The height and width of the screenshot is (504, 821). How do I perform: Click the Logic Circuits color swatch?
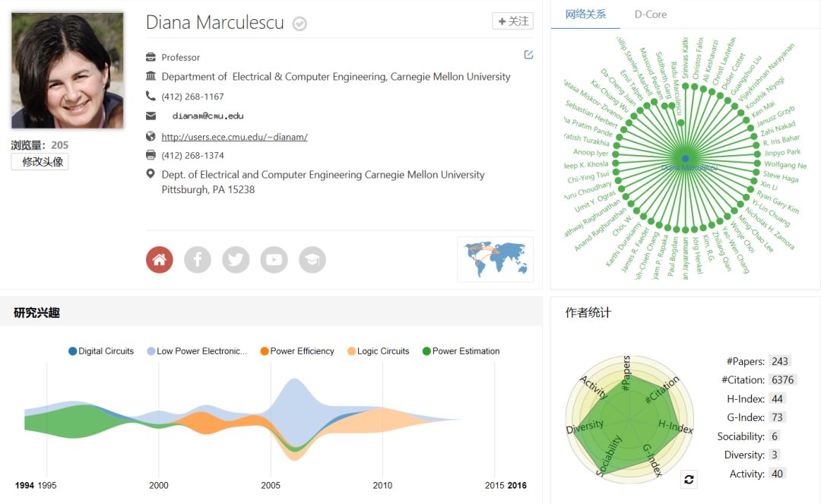[x=352, y=351]
